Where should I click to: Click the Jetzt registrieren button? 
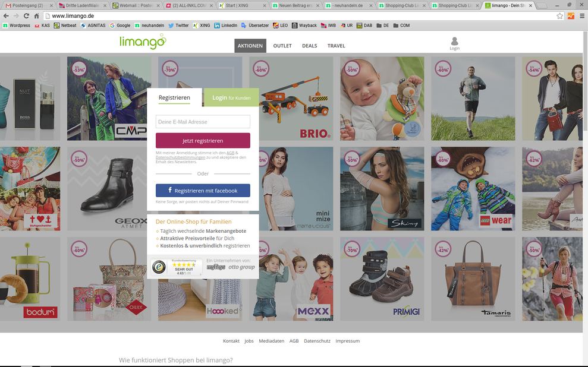coord(203,140)
